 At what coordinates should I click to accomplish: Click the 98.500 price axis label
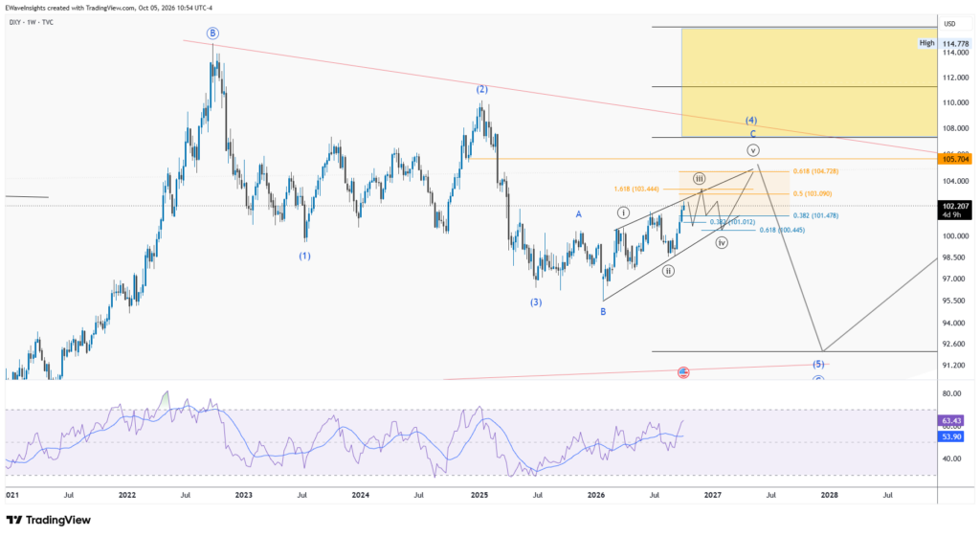pyautogui.click(x=956, y=257)
